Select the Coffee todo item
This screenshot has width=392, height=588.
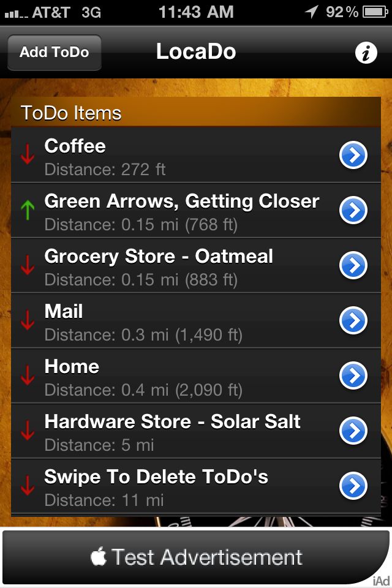coord(196,155)
